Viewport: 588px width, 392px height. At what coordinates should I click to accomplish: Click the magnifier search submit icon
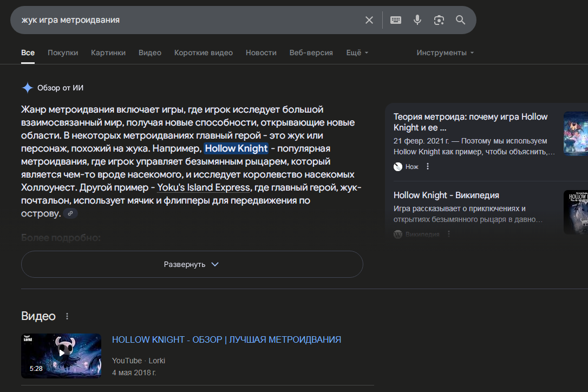point(461,20)
